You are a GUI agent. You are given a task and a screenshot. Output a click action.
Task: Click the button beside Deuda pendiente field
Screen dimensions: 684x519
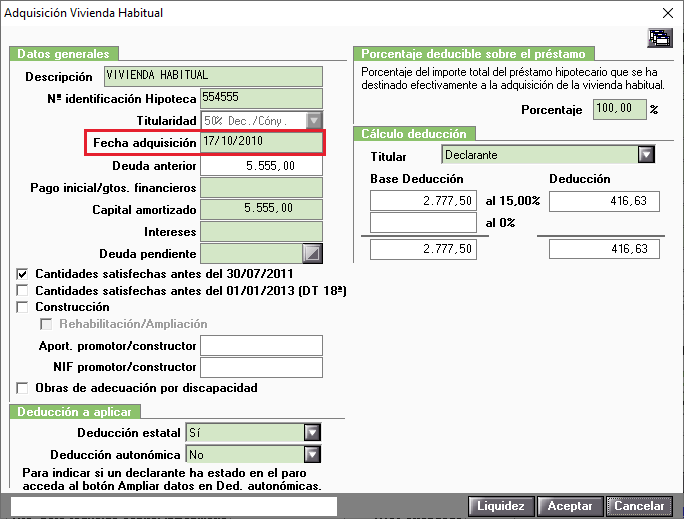pyautogui.click(x=312, y=253)
